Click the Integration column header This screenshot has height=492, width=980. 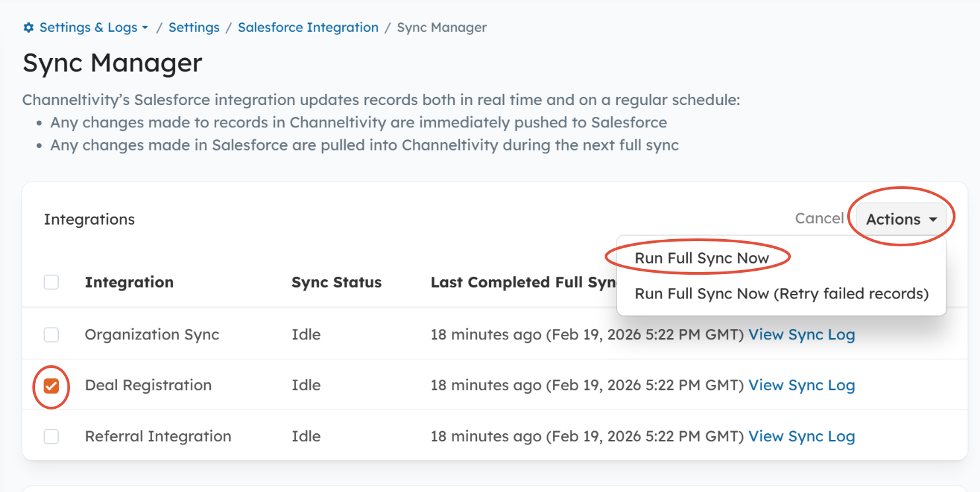tap(129, 283)
